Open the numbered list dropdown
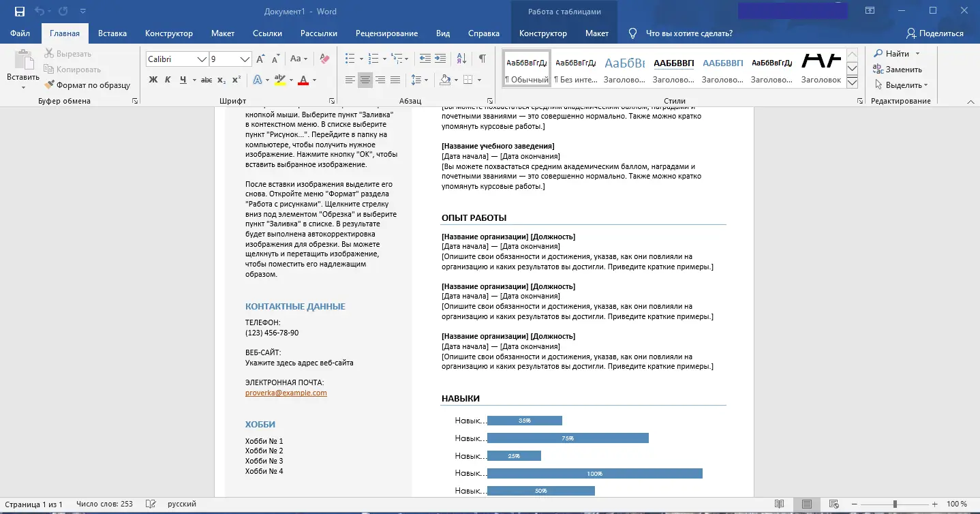The image size is (980, 514). tap(384, 59)
